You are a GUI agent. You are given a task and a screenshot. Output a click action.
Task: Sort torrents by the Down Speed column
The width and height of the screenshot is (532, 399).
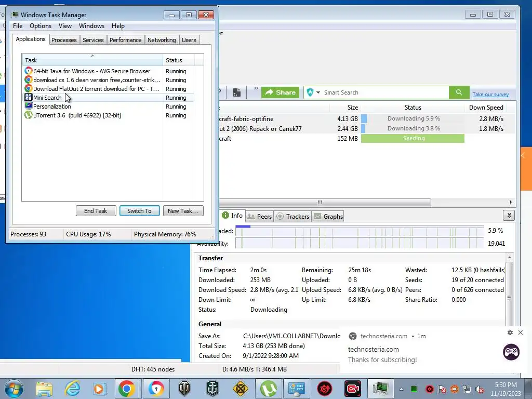(486, 108)
